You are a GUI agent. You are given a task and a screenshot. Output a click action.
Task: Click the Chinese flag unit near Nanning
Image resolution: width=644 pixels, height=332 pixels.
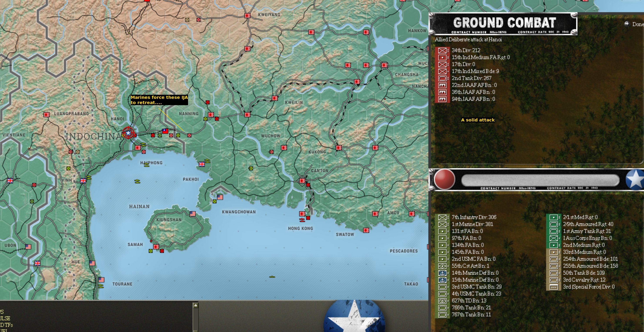(x=165, y=131)
